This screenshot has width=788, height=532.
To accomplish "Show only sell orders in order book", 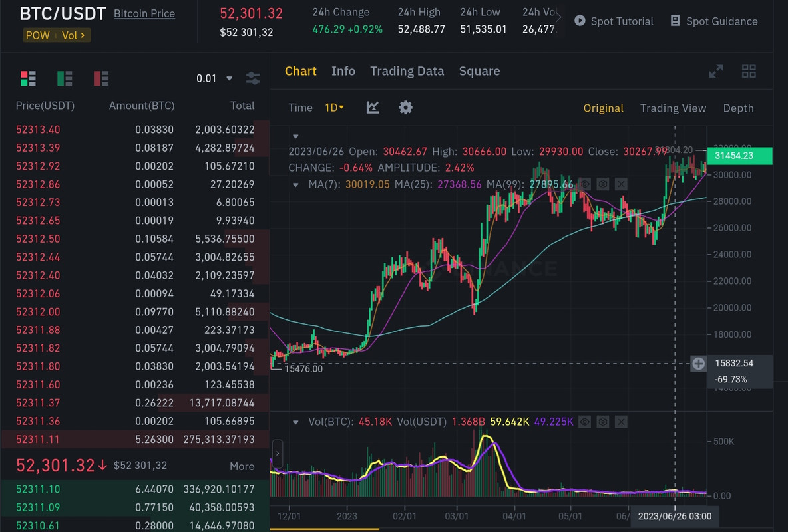I will click(101, 78).
